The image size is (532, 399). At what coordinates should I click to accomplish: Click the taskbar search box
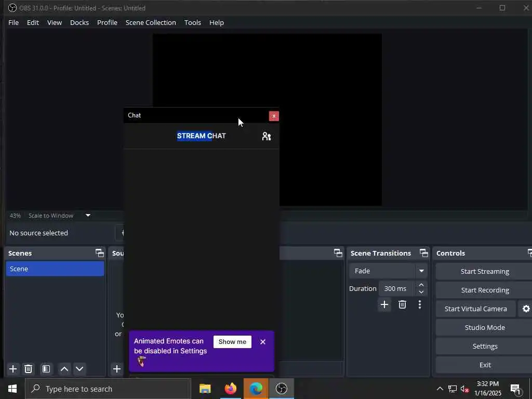point(108,389)
